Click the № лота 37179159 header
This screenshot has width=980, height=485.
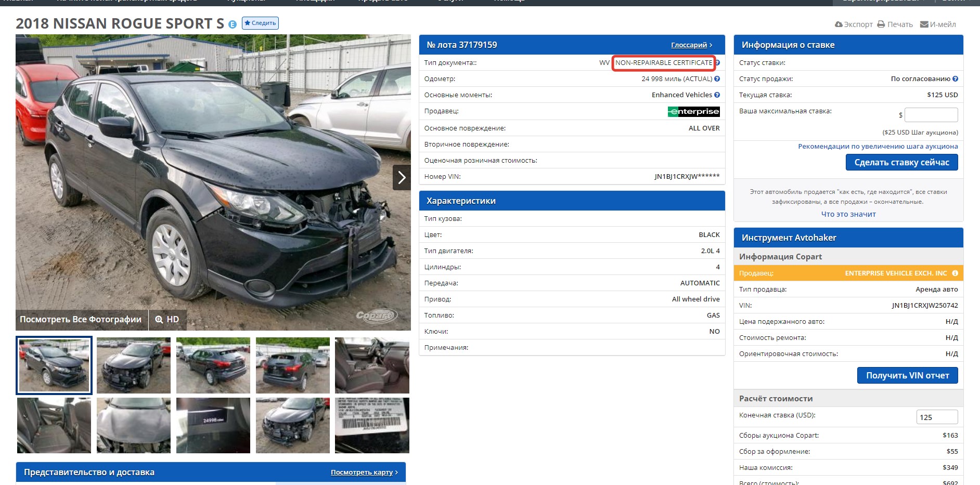[462, 45]
